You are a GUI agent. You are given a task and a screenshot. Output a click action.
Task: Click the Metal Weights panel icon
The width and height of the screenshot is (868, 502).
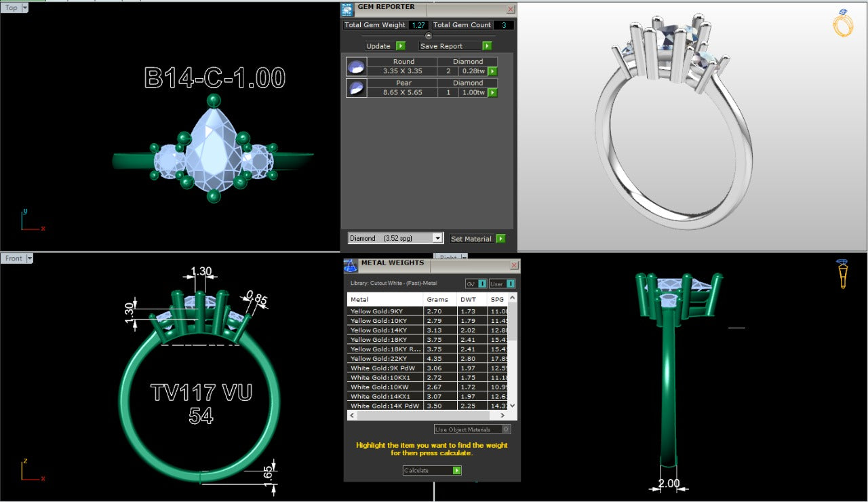pos(351,265)
